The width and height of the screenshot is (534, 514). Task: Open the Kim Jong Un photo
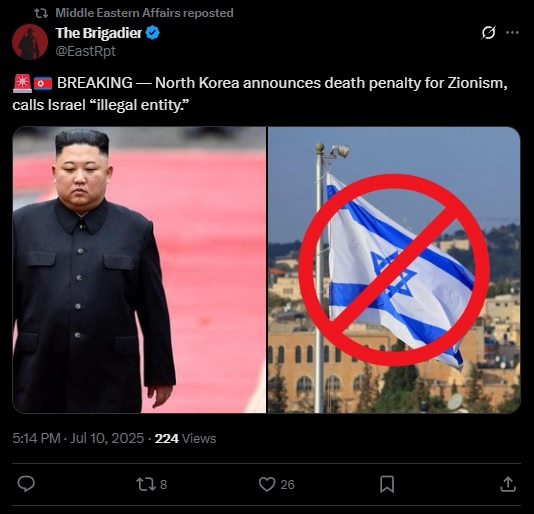point(139,270)
